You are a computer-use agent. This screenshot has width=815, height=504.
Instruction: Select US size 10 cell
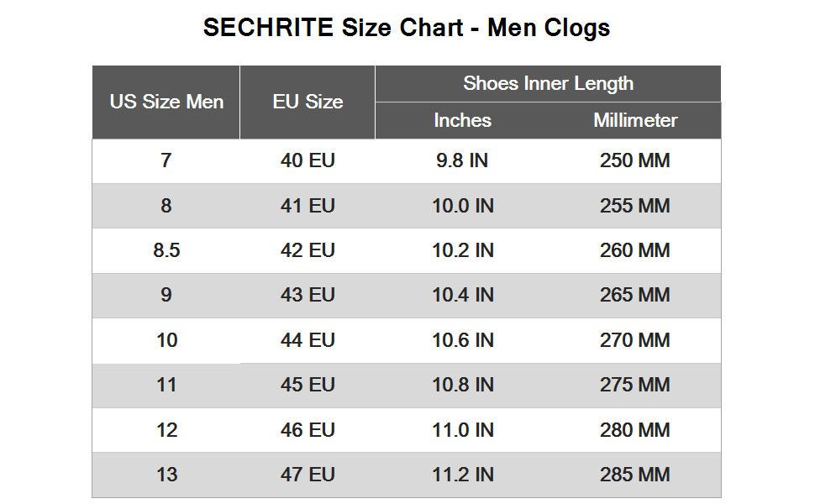point(166,340)
